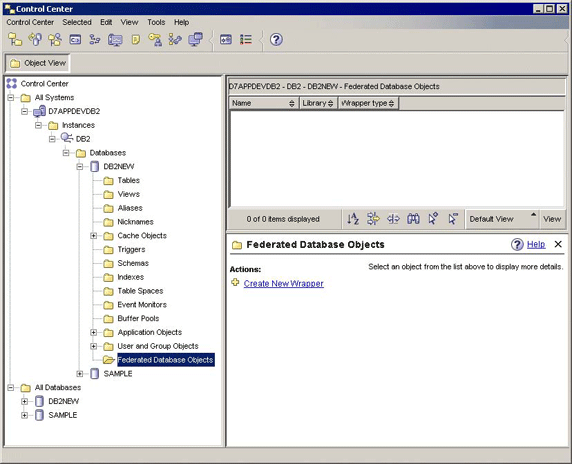Select the Buffer Pools folder
Image resolution: width=572 pixels, height=464 pixels.
coord(138,318)
